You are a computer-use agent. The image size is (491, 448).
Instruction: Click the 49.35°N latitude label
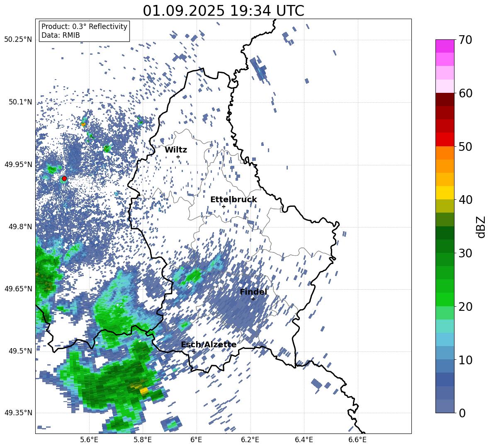point(18,413)
